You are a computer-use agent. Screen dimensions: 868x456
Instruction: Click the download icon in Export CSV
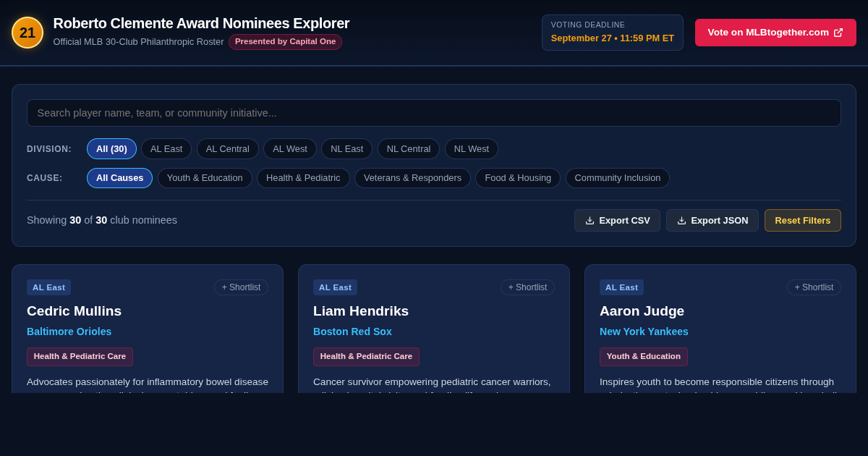tap(590, 221)
